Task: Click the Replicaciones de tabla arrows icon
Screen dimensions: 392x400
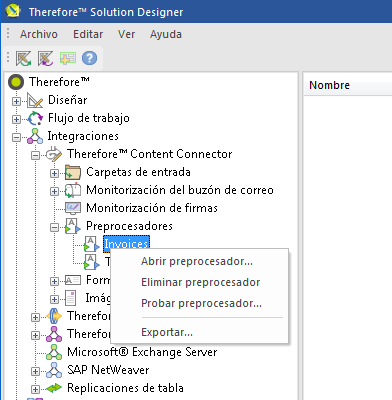Action: click(54, 388)
